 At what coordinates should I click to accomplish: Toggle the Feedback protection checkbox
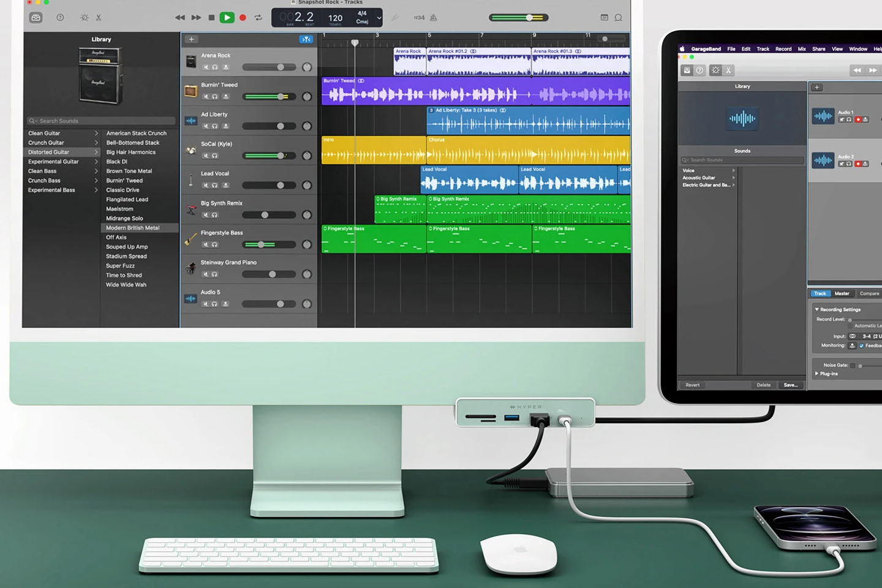click(x=861, y=346)
